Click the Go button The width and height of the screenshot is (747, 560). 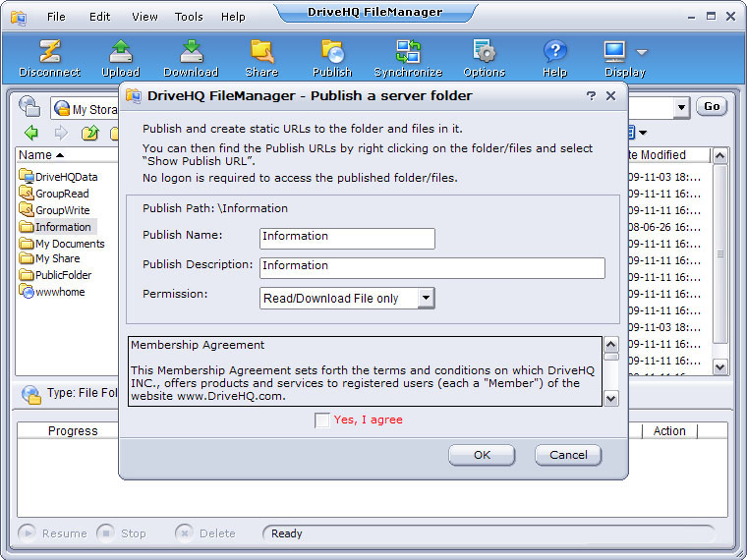[712, 106]
